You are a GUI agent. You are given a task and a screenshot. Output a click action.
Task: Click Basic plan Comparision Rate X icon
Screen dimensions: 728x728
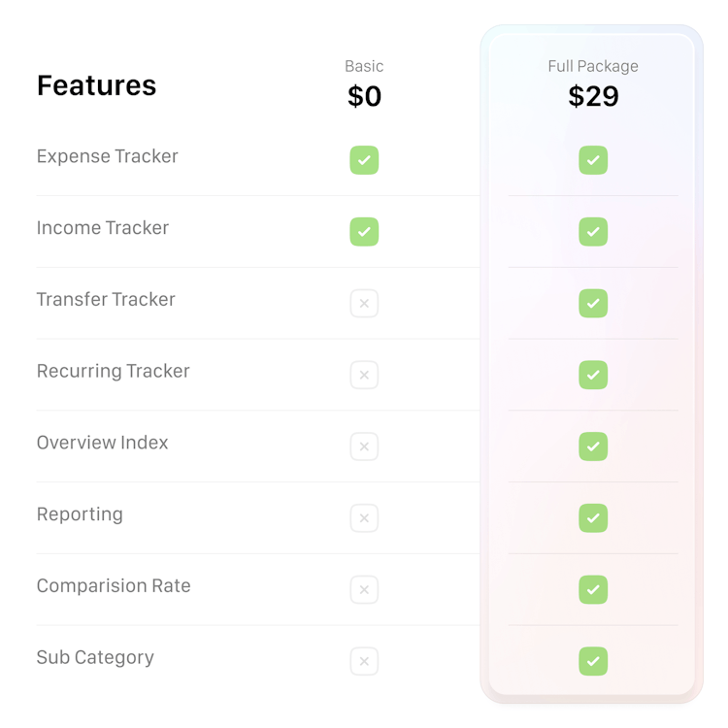pos(364,589)
